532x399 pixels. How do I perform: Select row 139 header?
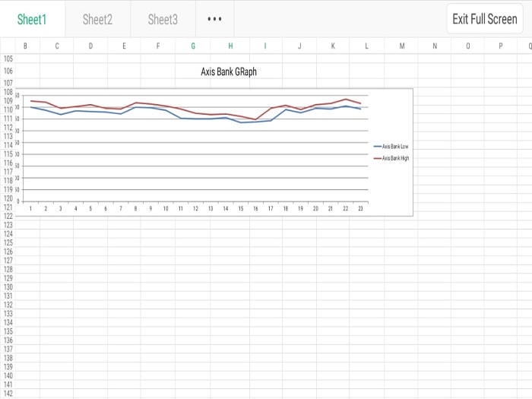(x=8, y=367)
